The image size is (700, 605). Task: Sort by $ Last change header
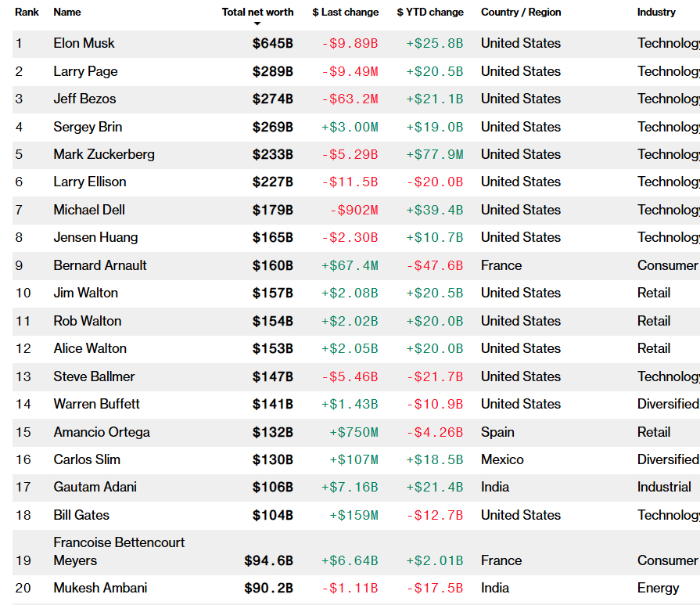click(x=345, y=13)
